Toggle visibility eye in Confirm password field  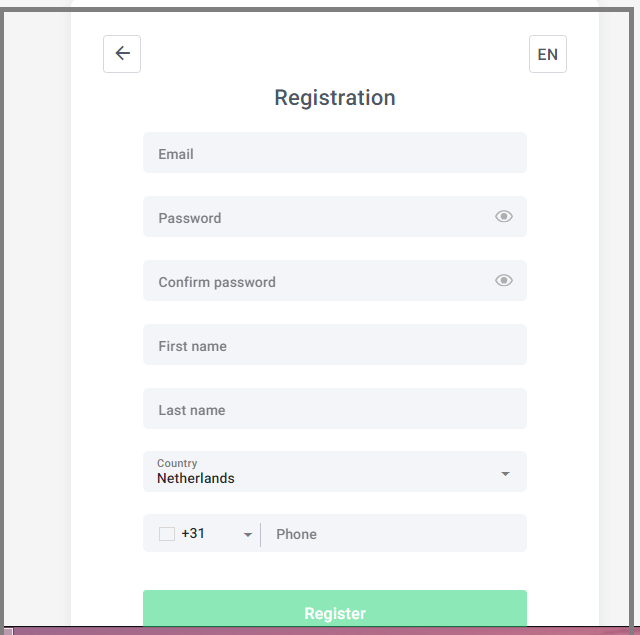click(x=504, y=280)
